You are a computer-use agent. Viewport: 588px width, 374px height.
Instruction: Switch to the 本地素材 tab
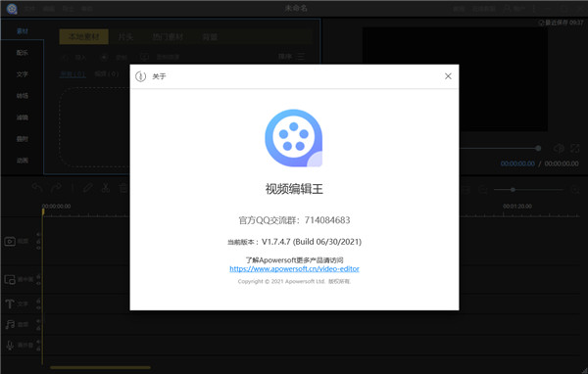point(84,37)
